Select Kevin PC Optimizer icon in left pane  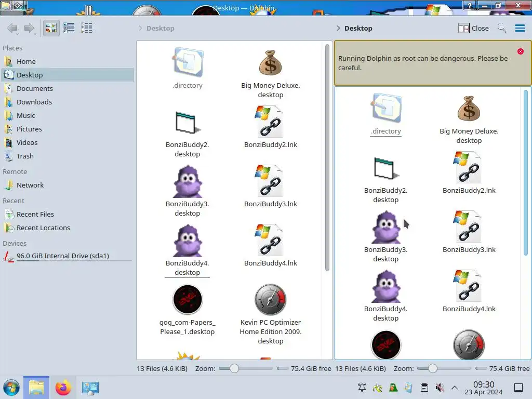coord(270,300)
